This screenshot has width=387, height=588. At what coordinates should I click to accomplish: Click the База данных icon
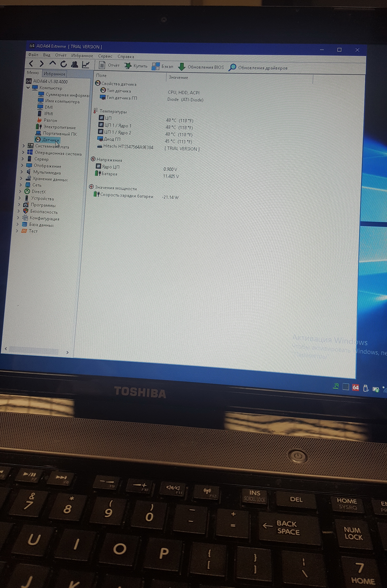[x=24, y=224]
